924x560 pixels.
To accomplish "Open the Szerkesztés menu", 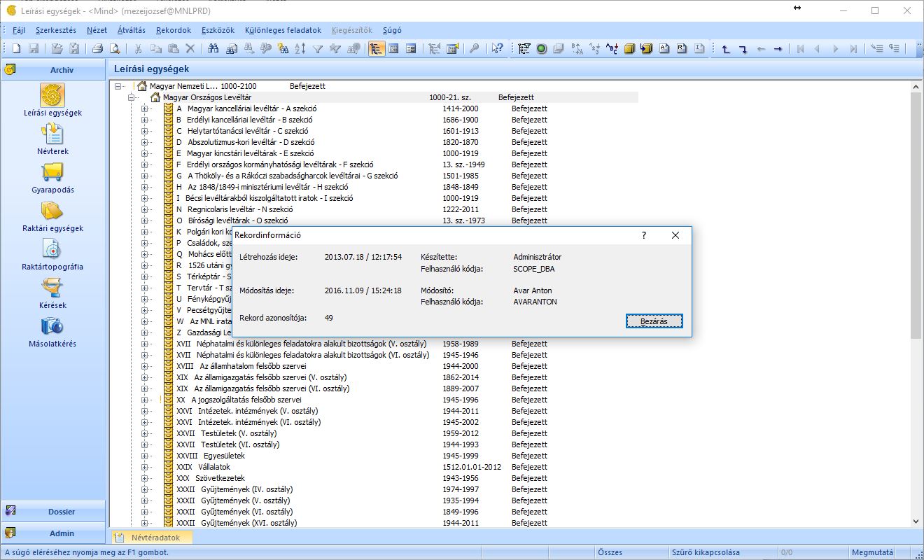I will click(x=56, y=30).
